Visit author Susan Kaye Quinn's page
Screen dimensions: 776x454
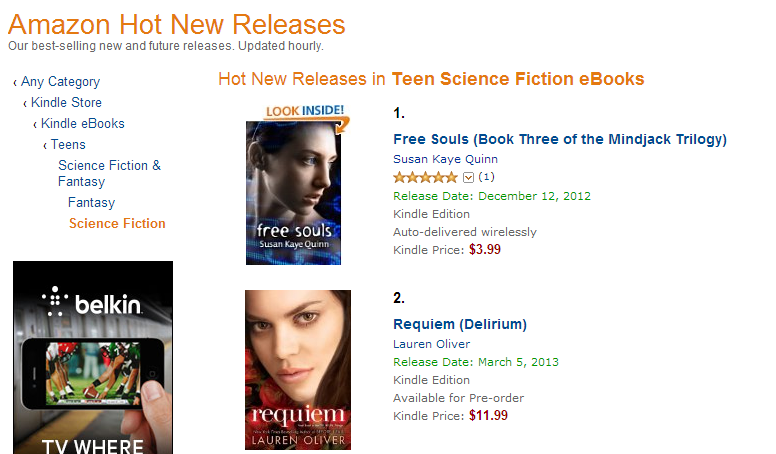click(x=445, y=159)
